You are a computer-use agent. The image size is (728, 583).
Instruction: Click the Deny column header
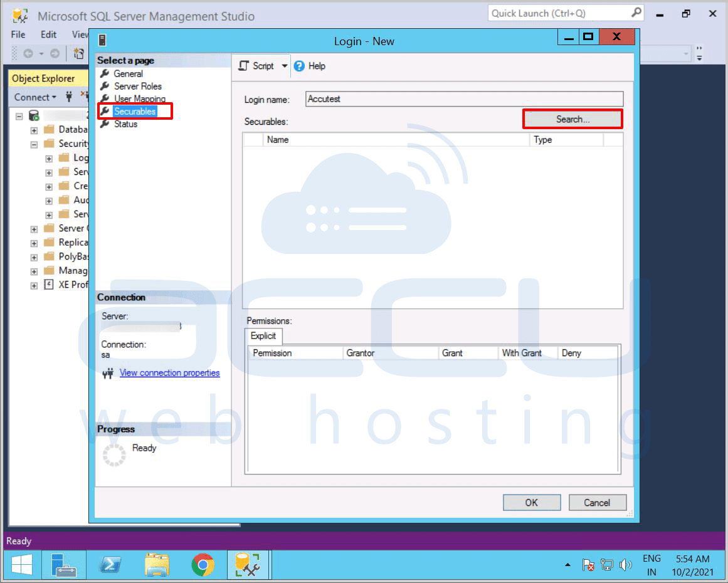coord(588,353)
